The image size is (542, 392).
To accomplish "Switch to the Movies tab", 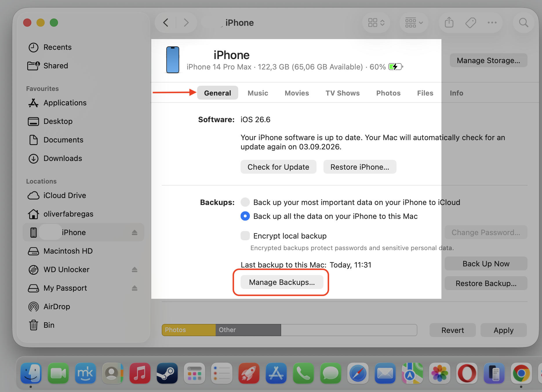I will point(297,93).
